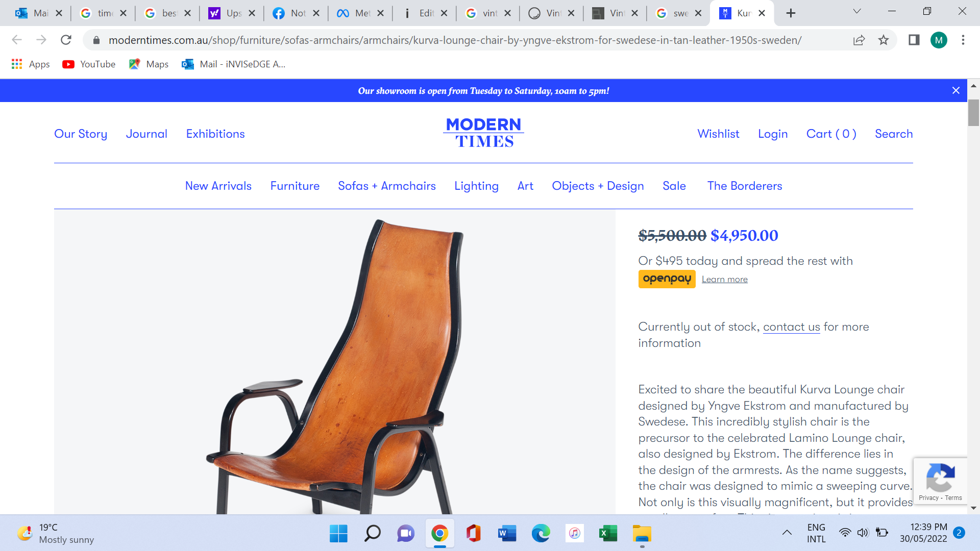
Task: Open the Chrome three-dot menu
Action: pyautogui.click(x=963, y=40)
